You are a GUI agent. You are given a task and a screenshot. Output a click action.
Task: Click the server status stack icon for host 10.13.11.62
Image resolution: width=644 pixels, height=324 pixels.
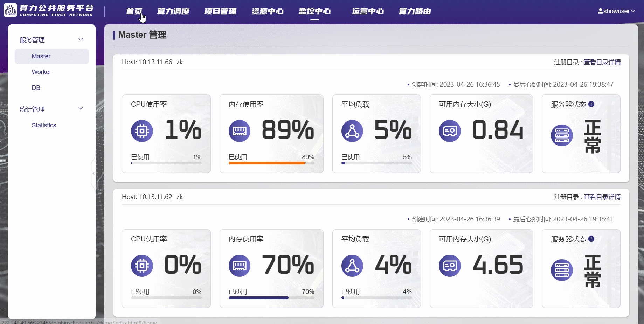coord(562,270)
